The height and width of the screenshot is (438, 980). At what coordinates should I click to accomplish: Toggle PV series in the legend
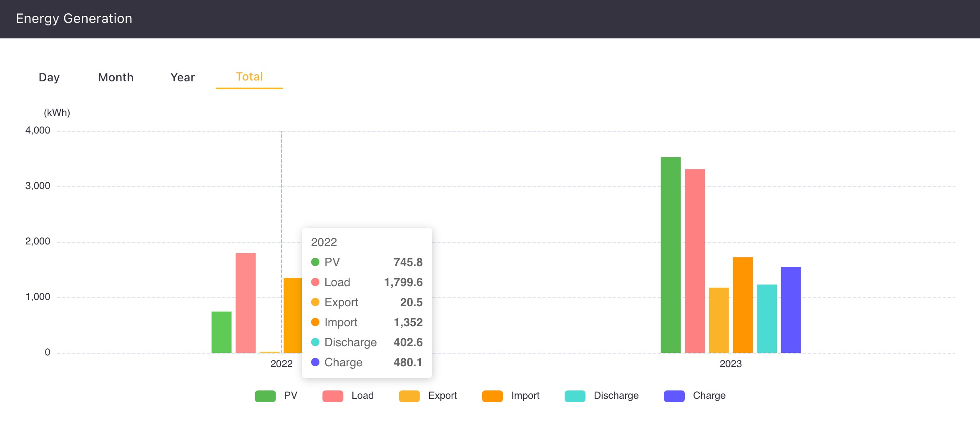pyautogui.click(x=276, y=395)
